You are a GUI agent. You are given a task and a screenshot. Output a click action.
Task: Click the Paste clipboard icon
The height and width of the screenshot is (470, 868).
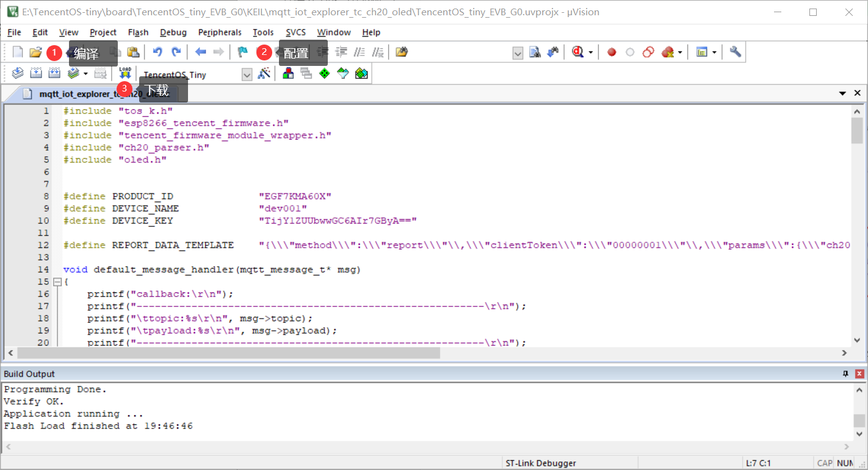click(x=132, y=52)
